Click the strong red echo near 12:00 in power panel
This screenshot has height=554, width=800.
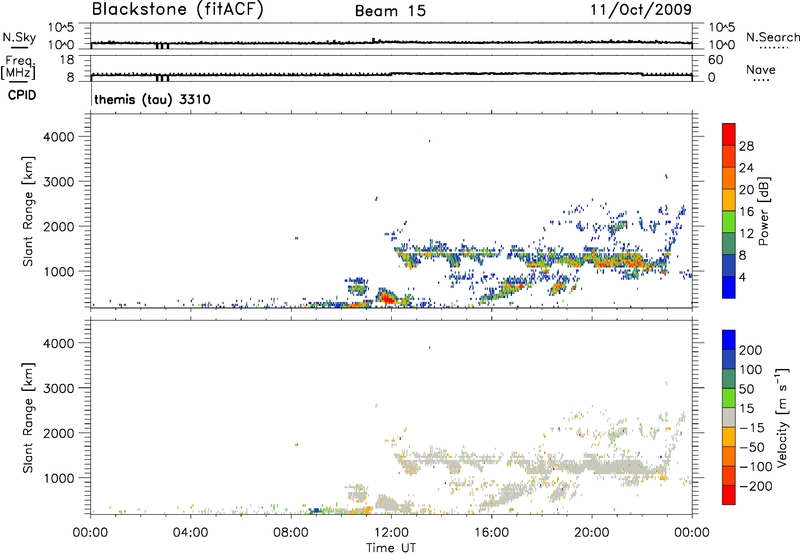point(386,297)
